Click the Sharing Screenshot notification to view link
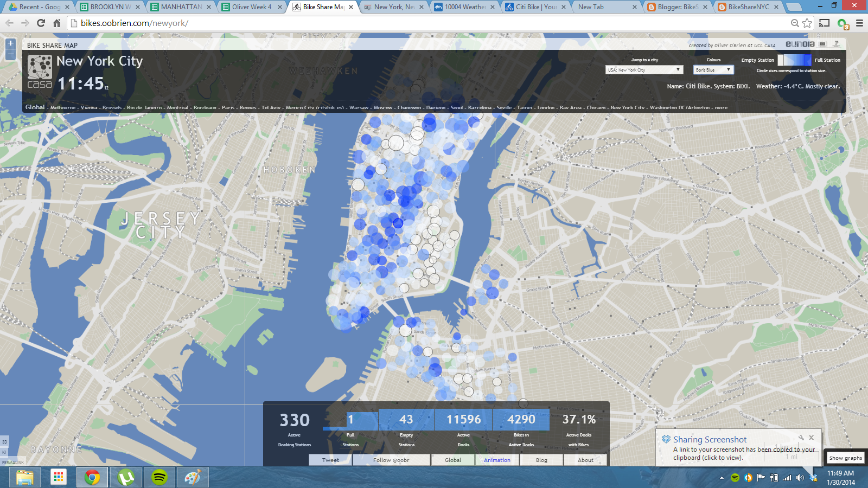 pyautogui.click(x=738, y=448)
